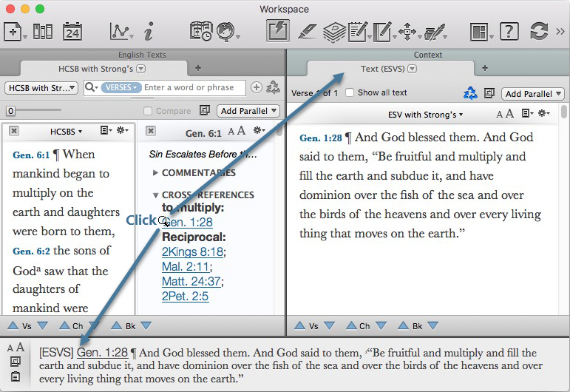Expand the Commentaries section

click(156, 173)
